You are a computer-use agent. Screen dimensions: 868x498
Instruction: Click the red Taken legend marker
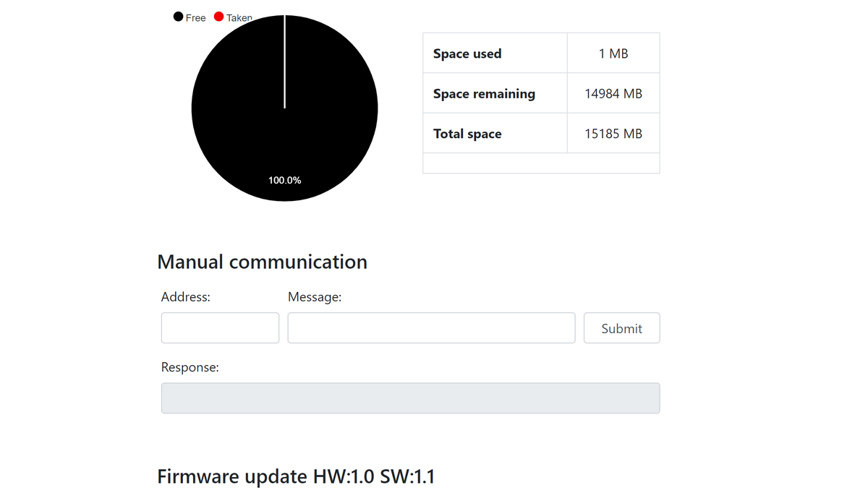tap(218, 17)
